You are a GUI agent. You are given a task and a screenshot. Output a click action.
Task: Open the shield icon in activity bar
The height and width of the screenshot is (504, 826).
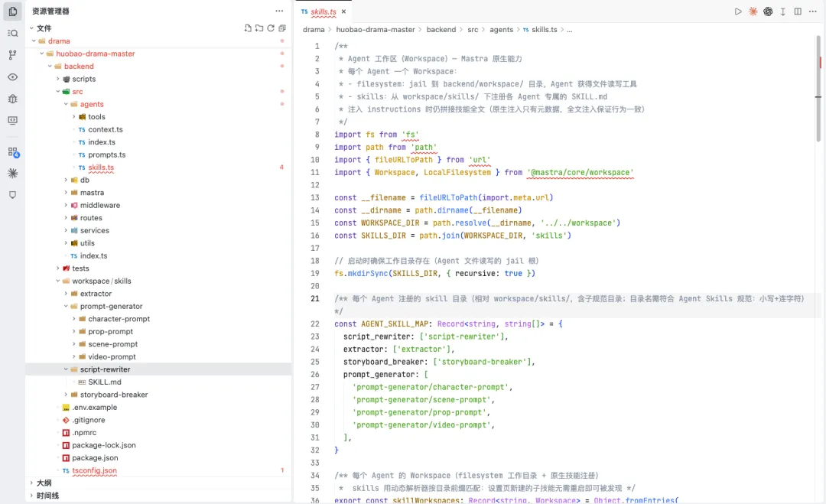(x=13, y=195)
